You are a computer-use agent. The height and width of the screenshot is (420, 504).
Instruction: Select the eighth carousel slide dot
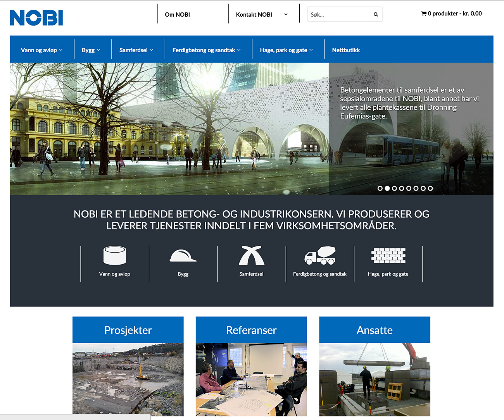(x=430, y=188)
